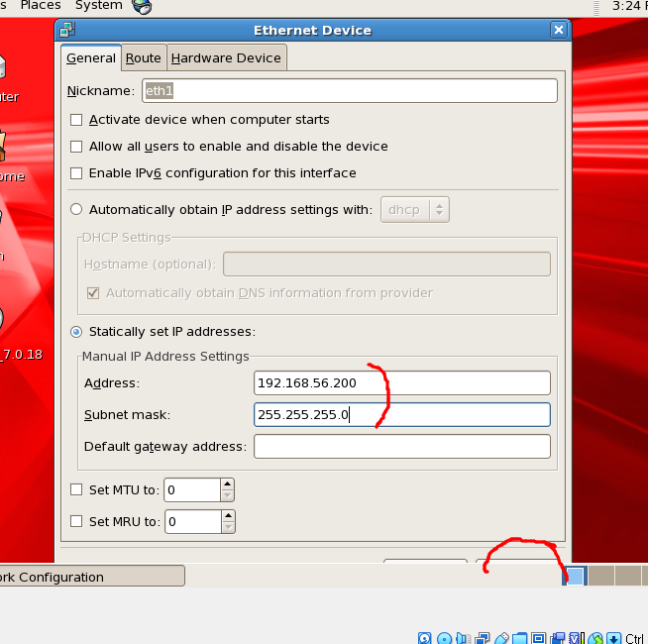Open the Hardware Device tab

(x=226, y=57)
